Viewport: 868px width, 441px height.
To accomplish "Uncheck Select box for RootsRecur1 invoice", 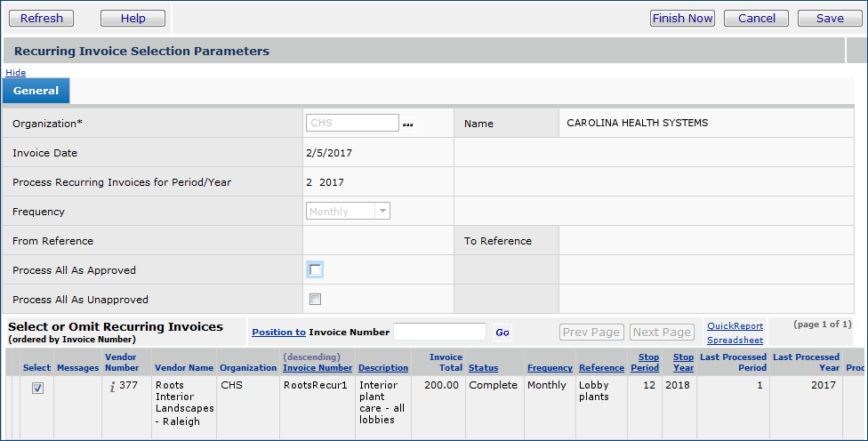I will click(x=37, y=387).
